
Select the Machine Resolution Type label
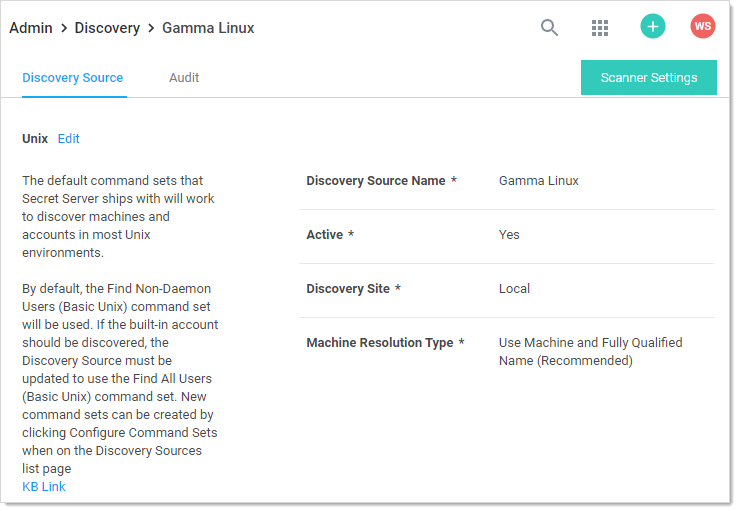point(380,343)
